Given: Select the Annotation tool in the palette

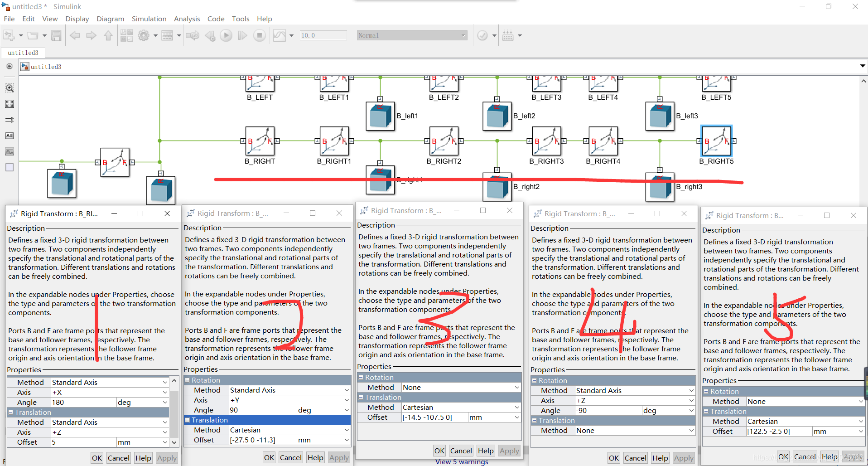Looking at the screenshot, I should tap(10, 136).
